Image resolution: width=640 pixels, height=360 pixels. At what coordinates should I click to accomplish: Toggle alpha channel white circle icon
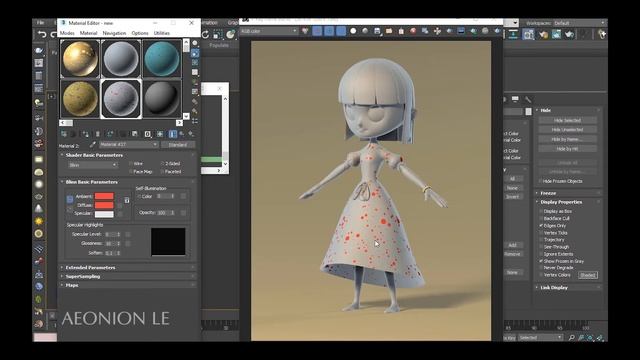(353, 31)
